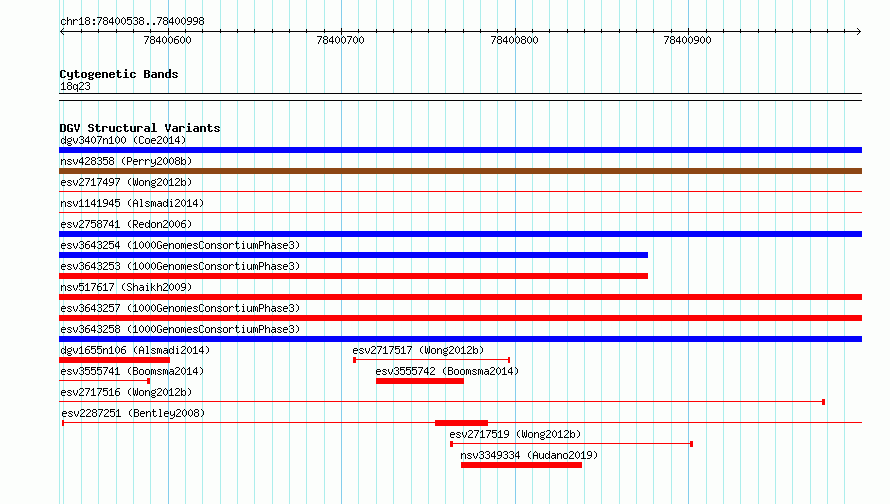Image resolution: width=890 pixels, height=504 pixels.
Task: Click the blue bar under esv3643258
Action: (x=460, y=339)
